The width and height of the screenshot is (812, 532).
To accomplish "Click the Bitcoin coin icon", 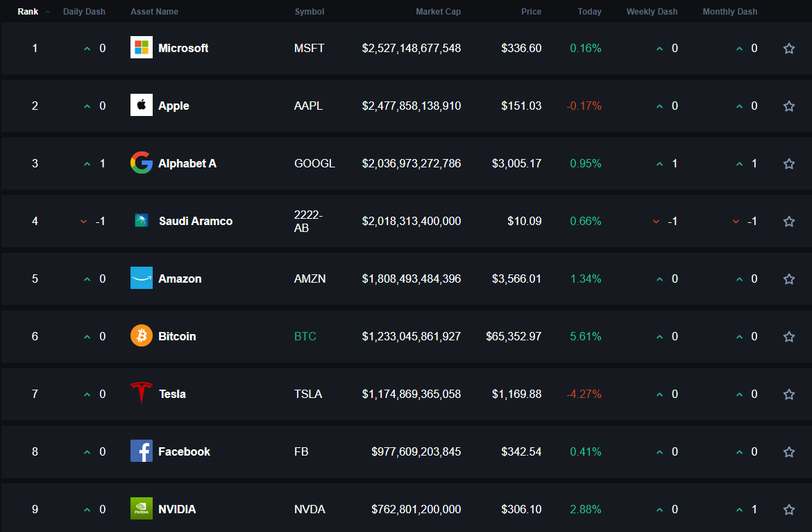I will point(141,336).
